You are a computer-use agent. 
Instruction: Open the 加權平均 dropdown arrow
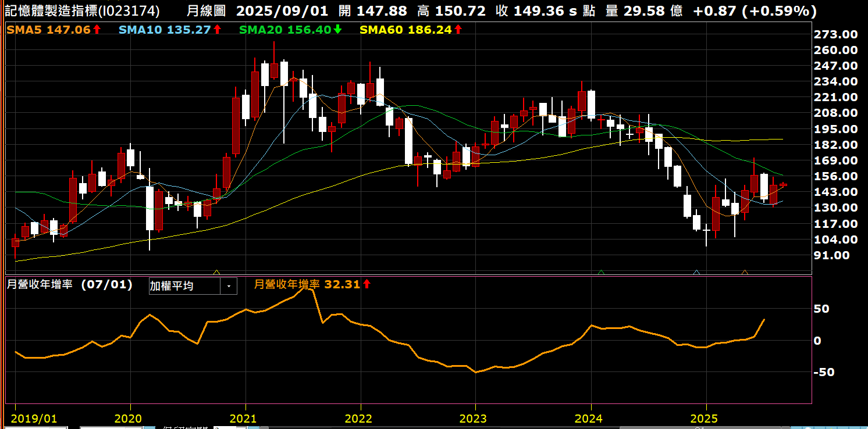(228, 286)
